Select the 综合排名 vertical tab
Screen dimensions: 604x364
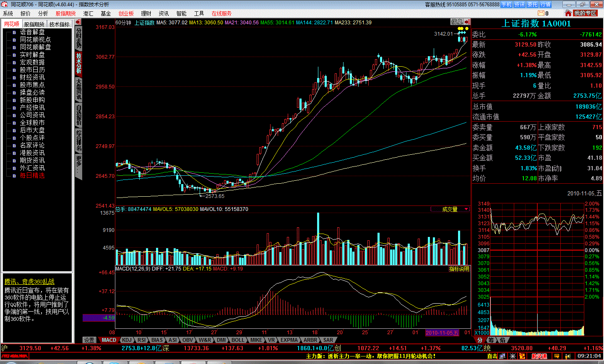[x=79, y=140]
